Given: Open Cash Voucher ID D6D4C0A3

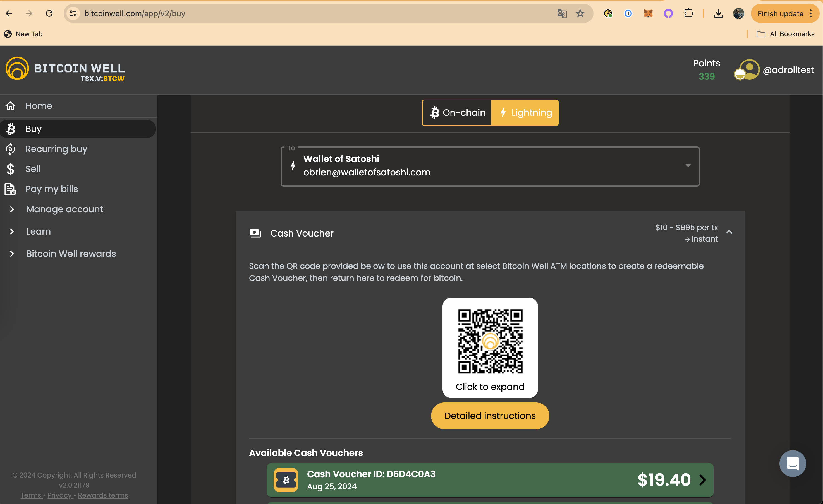Looking at the screenshot, I should (490, 480).
